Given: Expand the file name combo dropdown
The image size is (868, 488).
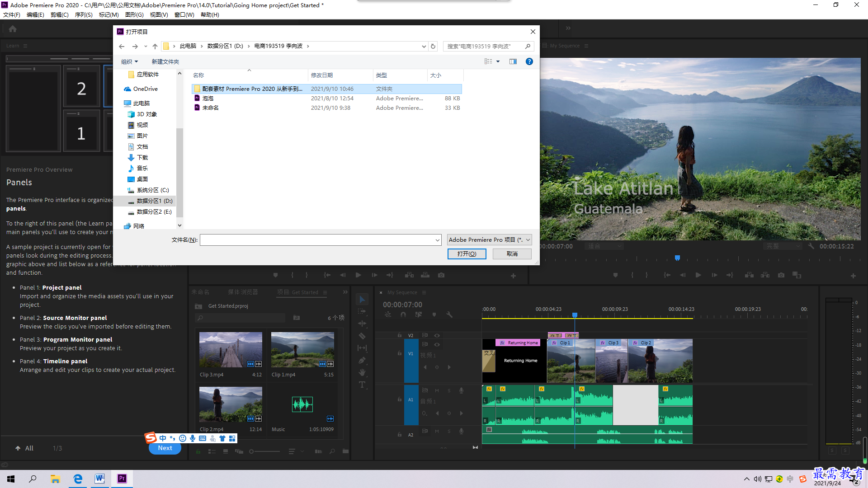Looking at the screenshot, I should click(x=437, y=240).
